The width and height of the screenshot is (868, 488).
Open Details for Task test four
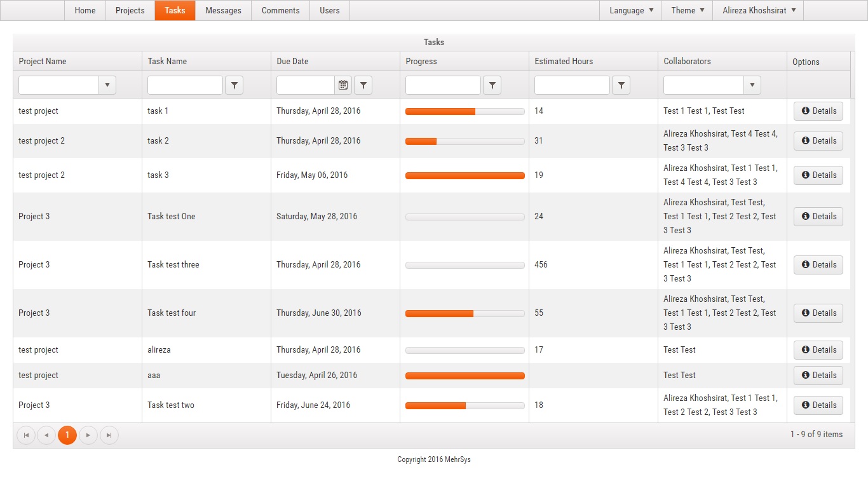tap(818, 313)
